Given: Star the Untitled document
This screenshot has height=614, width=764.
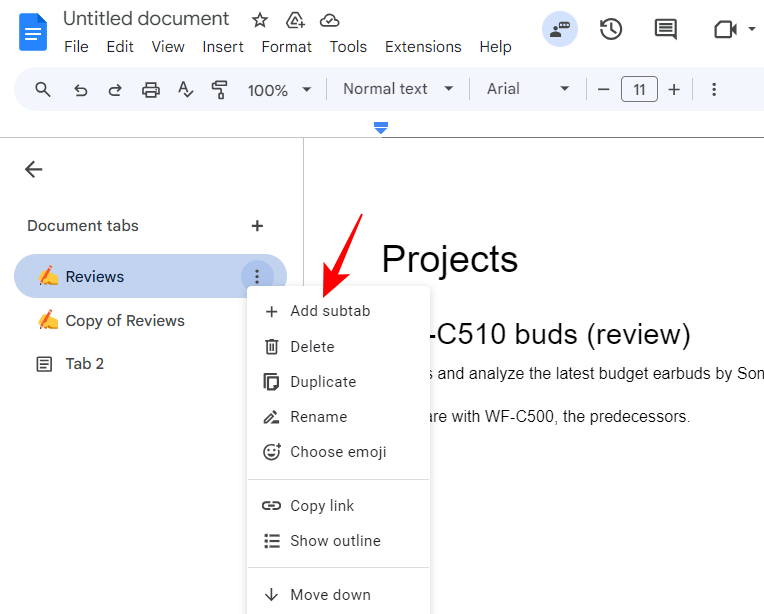Looking at the screenshot, I should click(260, 20).
